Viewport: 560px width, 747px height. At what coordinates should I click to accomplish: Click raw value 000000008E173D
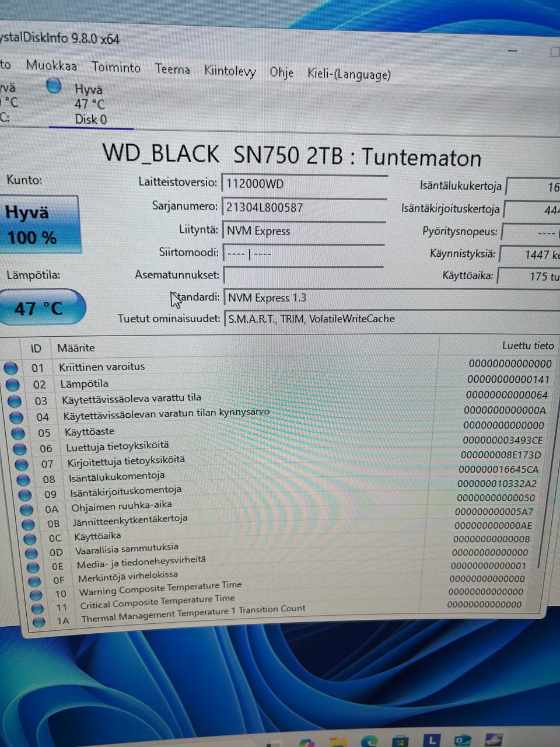501,455
